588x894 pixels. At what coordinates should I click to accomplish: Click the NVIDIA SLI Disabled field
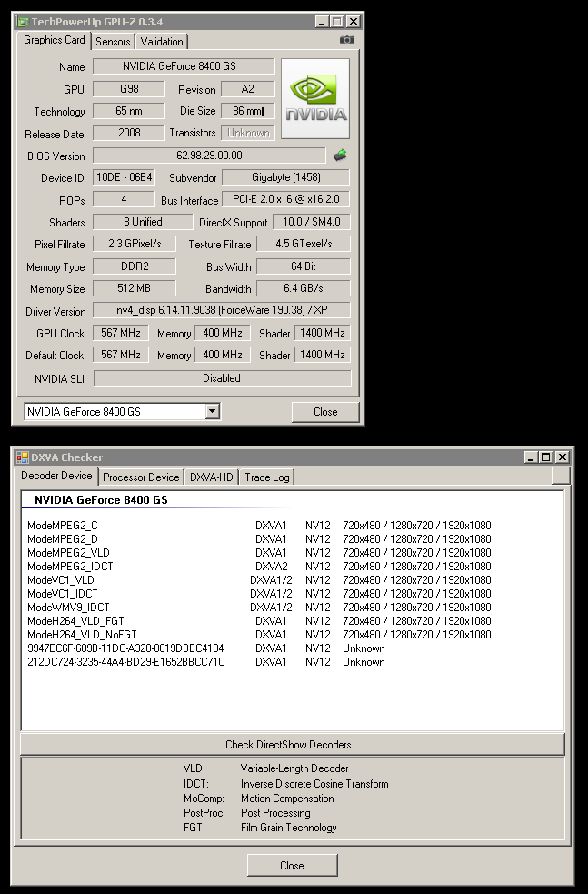(223, 378)
